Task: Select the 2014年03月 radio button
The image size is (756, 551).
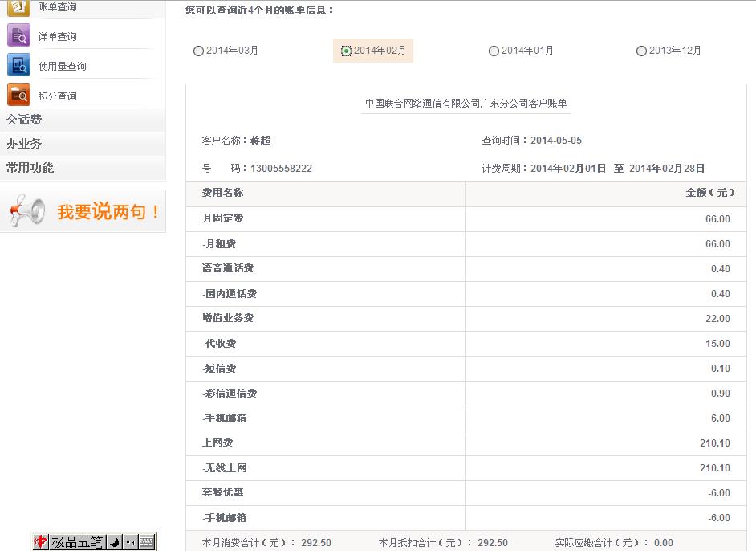Action: 198,51
